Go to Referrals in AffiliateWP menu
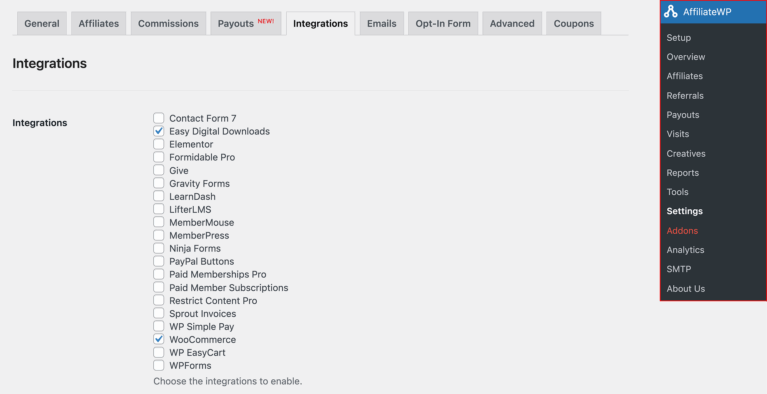This screenshot has height=394, width=767. coord(685,95)
